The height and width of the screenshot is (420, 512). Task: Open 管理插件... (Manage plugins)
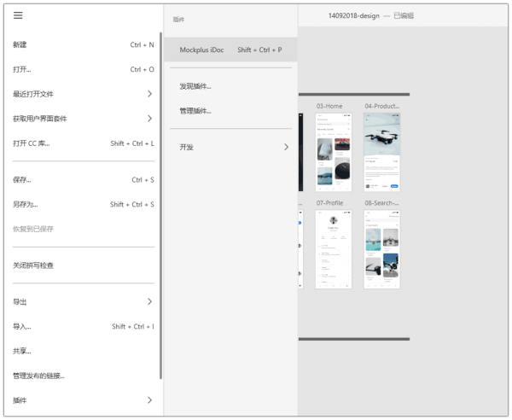195,111
